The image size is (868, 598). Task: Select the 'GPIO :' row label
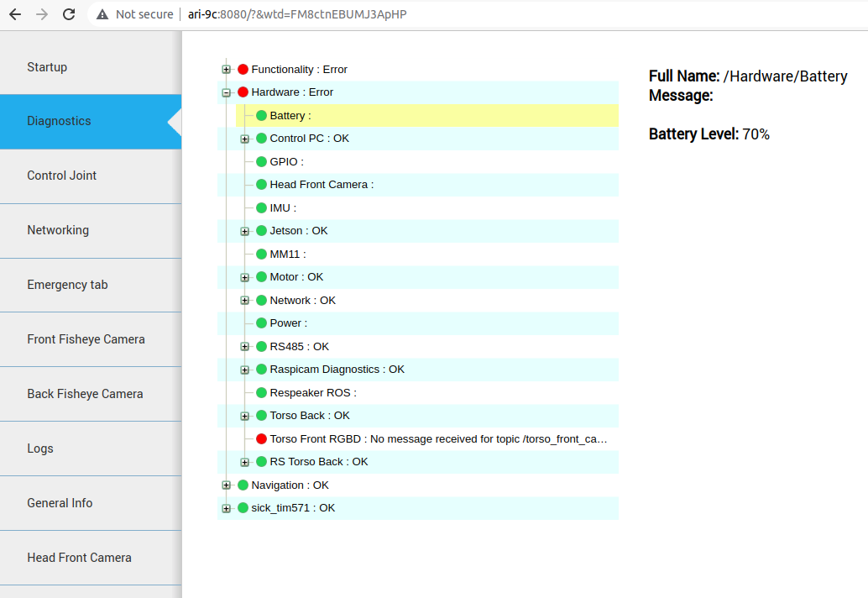point(287,162)
